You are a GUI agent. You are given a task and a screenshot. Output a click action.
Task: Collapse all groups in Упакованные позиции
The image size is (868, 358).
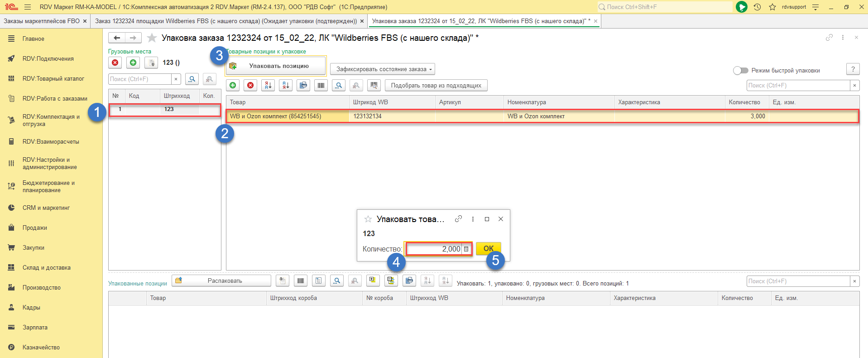pyautogui.click(x=391, y=281)
